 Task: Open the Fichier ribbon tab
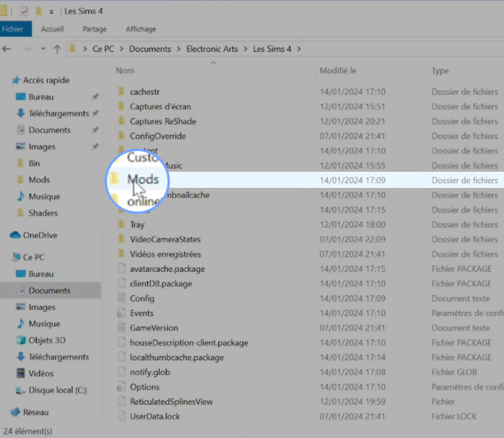[15, 29]
